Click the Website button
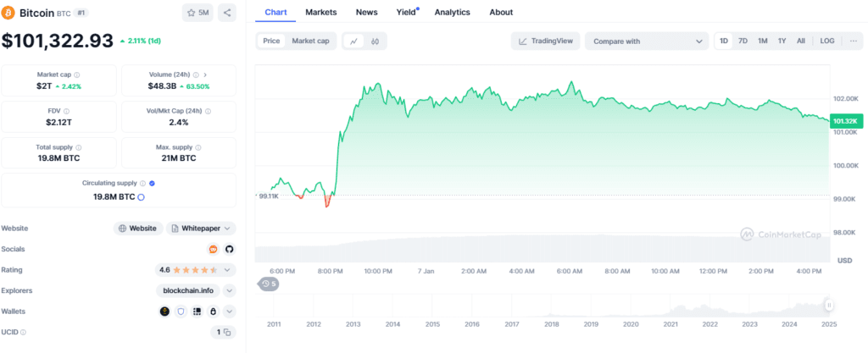This screenshot has height=353, width=868. coord(138,229)
